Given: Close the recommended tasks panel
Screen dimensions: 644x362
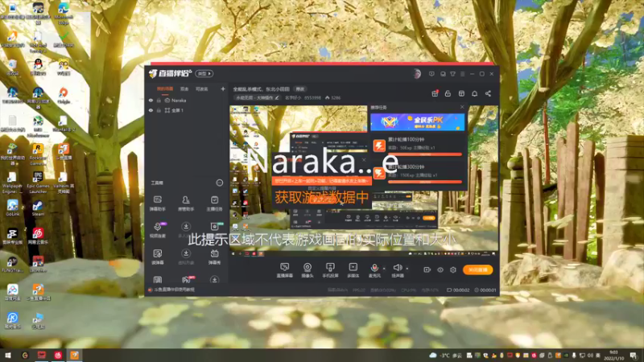Looking at the screenshot, I should pos(462,107).
